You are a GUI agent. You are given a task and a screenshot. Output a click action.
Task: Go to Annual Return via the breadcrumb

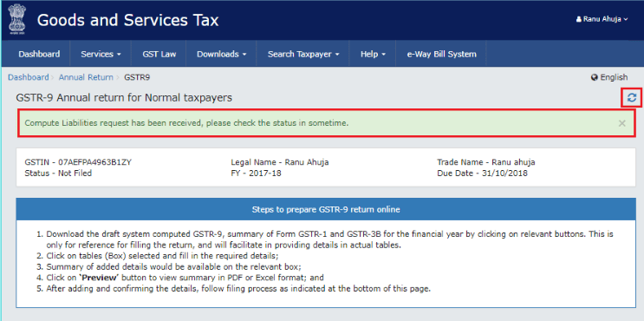coord(86,77)
